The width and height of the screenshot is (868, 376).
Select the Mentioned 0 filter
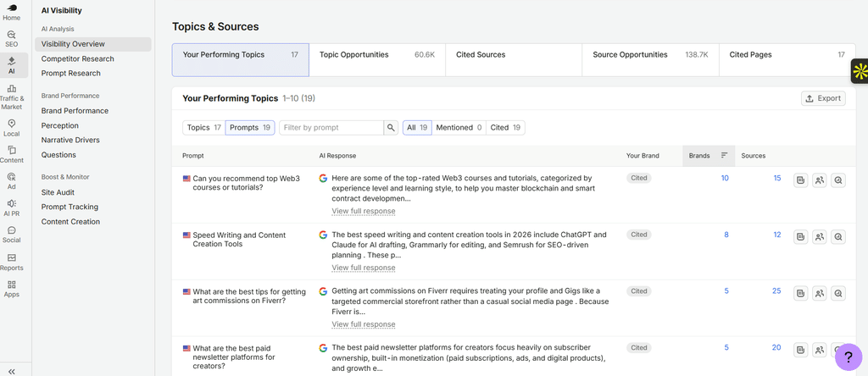[x=459, y=128]
